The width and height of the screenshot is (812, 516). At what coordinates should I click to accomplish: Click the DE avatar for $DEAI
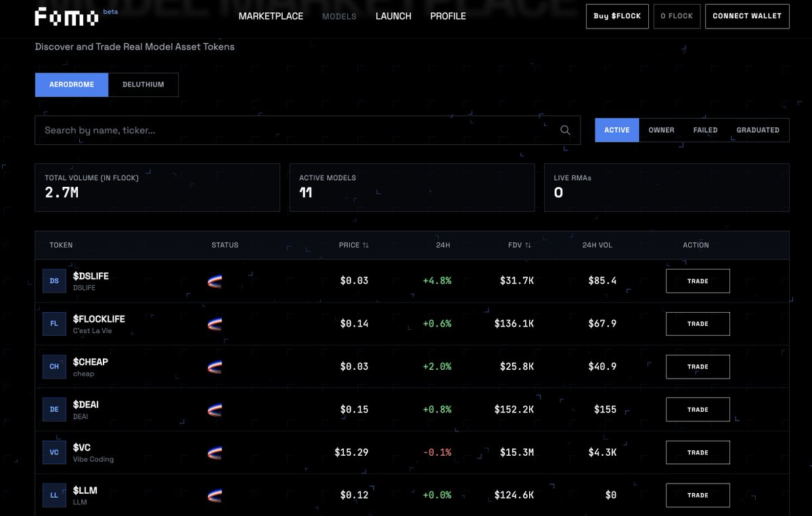click(x=54, y=410)
